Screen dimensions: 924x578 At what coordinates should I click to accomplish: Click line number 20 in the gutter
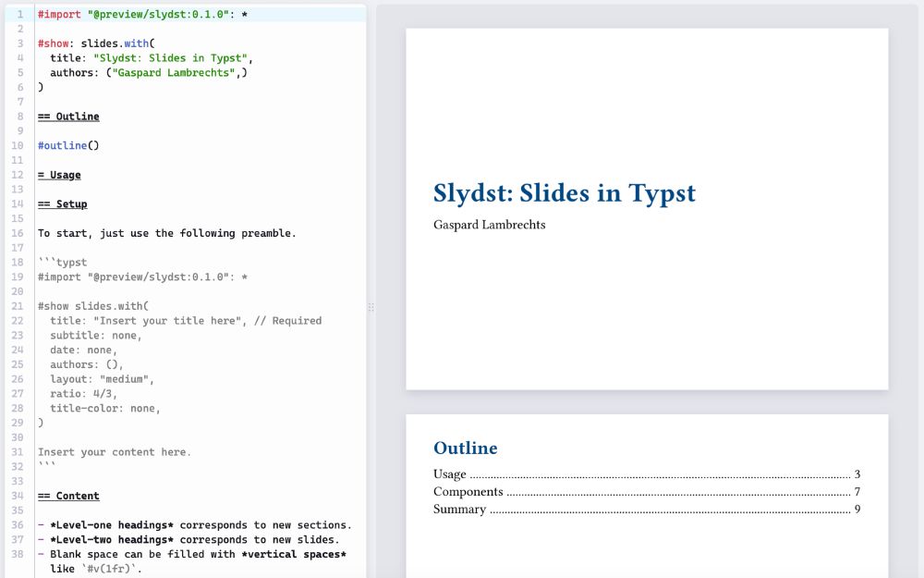click(17, 292)
